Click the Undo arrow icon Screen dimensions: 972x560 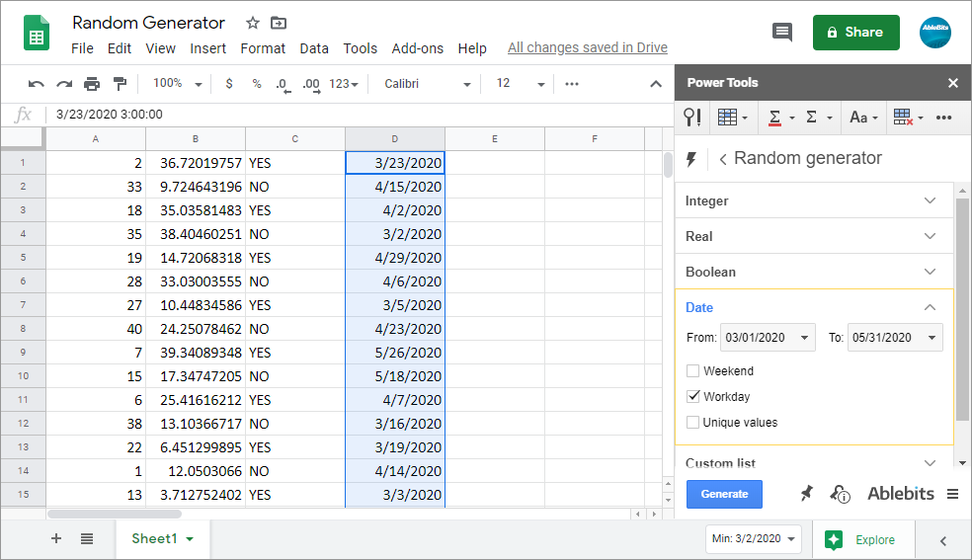(x=36, y=84)
